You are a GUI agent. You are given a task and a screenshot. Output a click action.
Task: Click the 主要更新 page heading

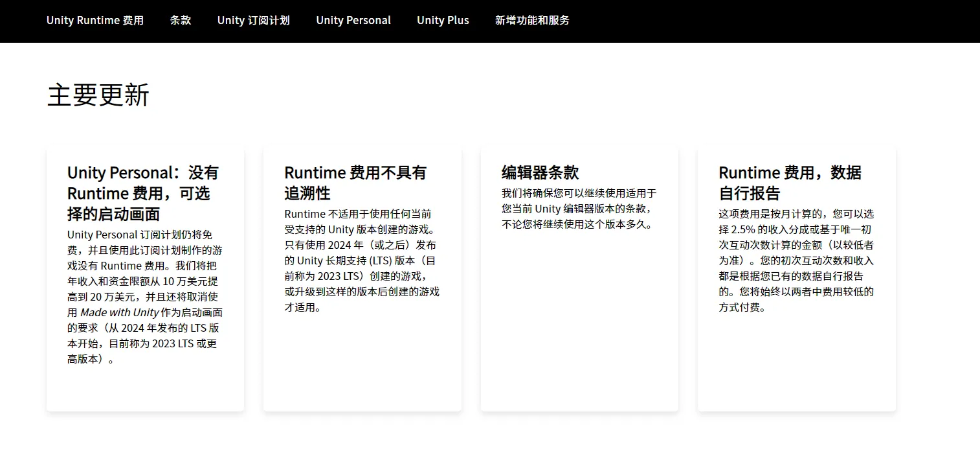(98, 95)
